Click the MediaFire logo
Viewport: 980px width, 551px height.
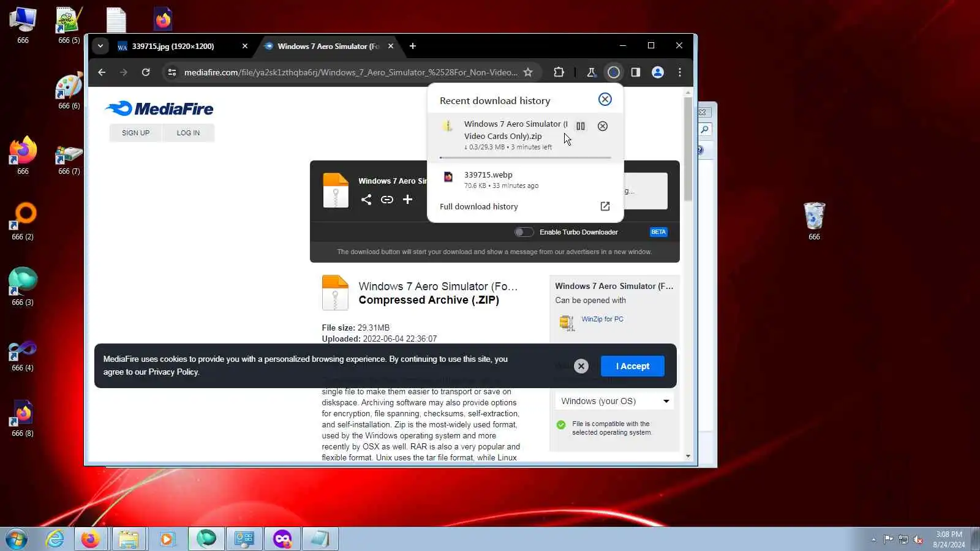(159, 109)
